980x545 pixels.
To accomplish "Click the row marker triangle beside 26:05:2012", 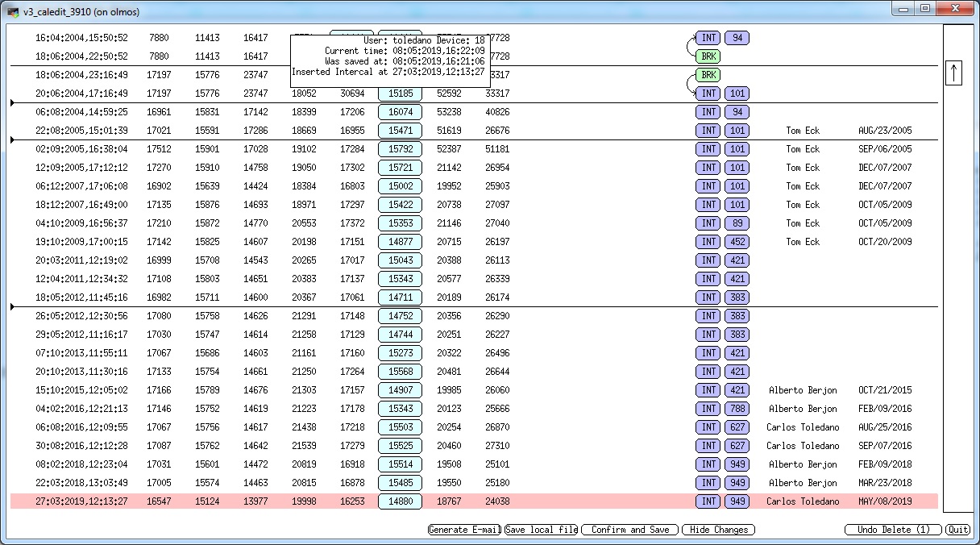I will tap(13, 307).
